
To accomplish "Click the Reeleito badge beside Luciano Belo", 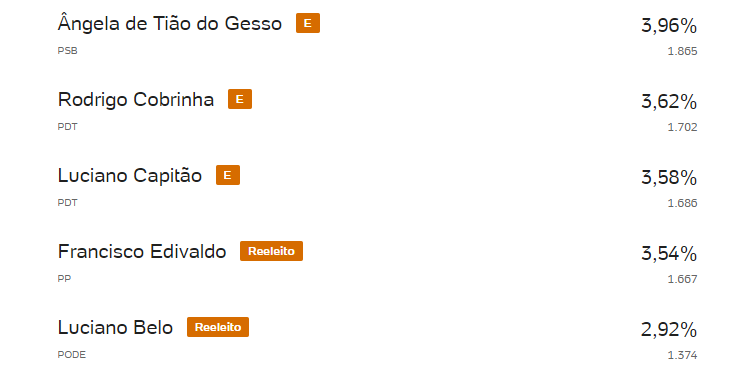I will tap(218, 327).
